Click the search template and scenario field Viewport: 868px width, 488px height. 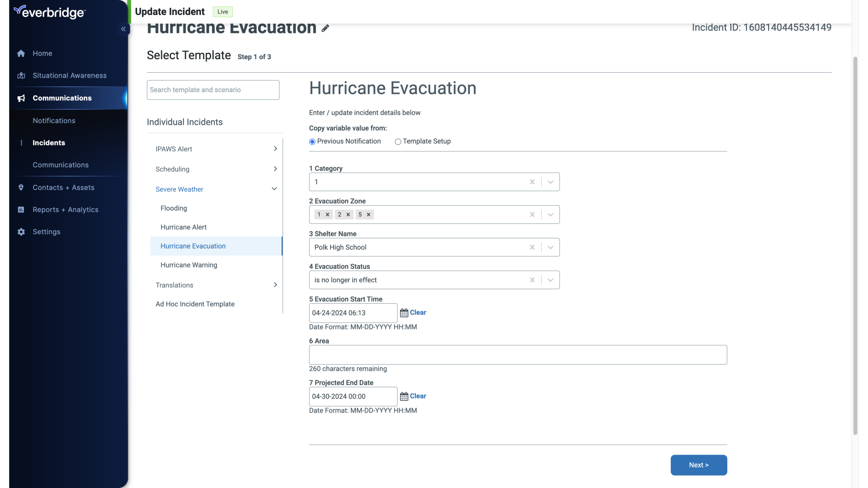(x=213, y=90)
